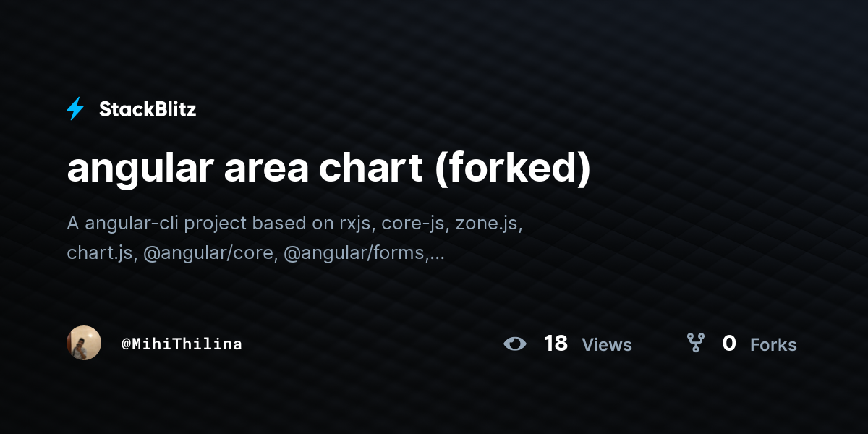Screen dimensions: 868x434
Task: Click the Forks label
Action: tap(773, 345)
